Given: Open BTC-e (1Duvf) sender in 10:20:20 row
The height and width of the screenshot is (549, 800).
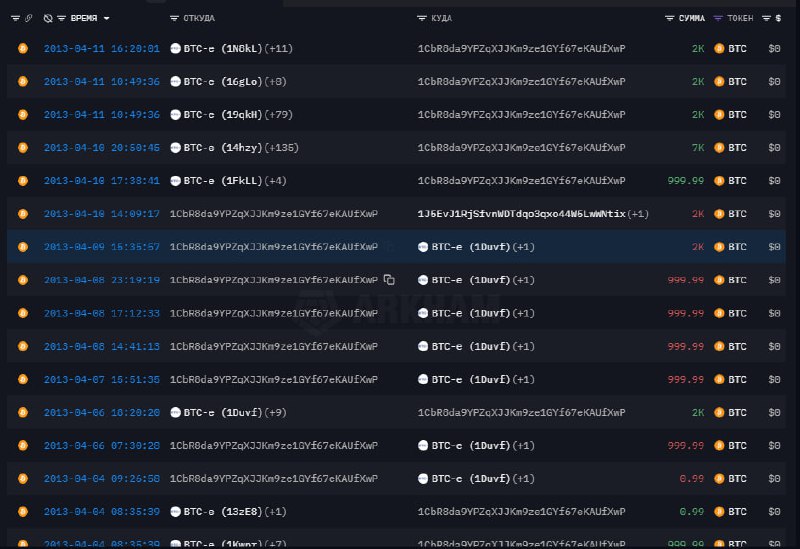Looking at the screenshot, I should click(223, 412).
